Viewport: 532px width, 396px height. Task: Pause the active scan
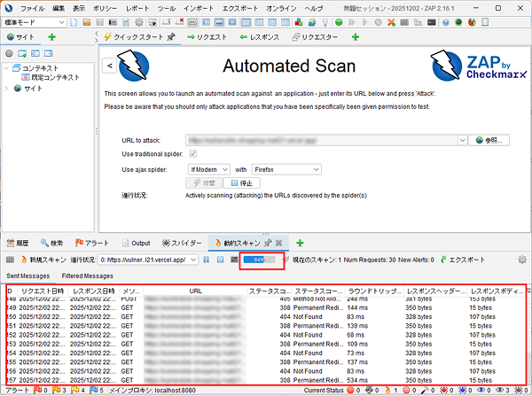[x=206, y=260]
